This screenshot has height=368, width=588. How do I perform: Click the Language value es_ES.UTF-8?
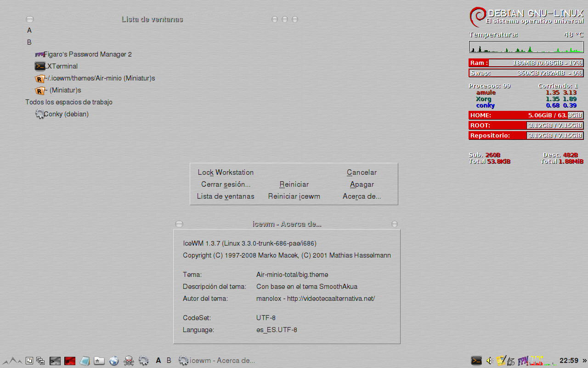pos(277,330)
